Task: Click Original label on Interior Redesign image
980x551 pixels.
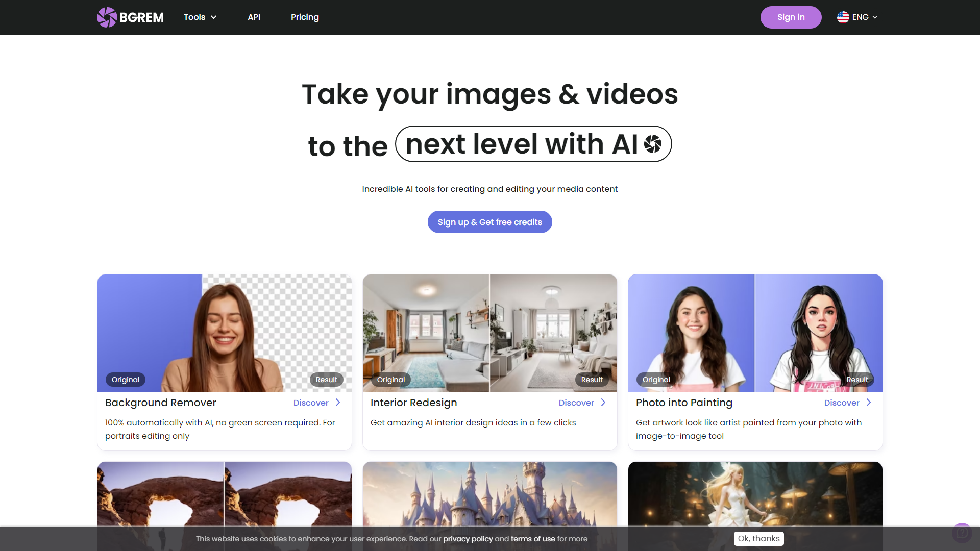Action: point(391,380)
